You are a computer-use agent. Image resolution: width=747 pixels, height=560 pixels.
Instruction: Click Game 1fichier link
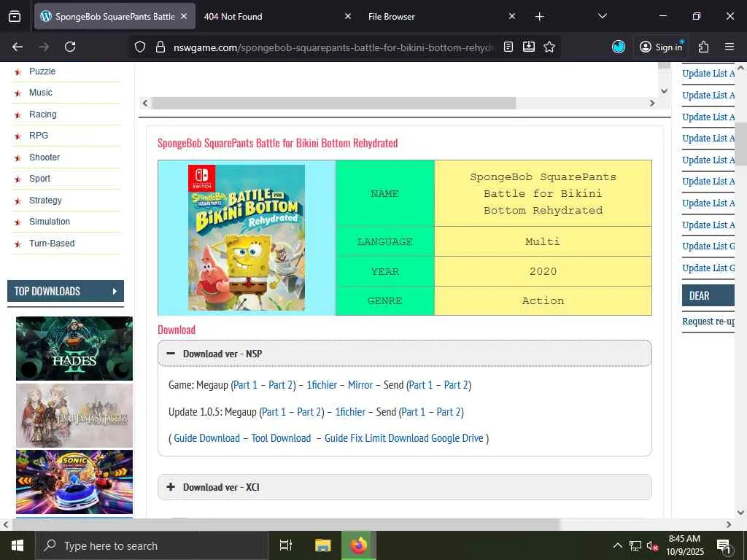[322, 385]
